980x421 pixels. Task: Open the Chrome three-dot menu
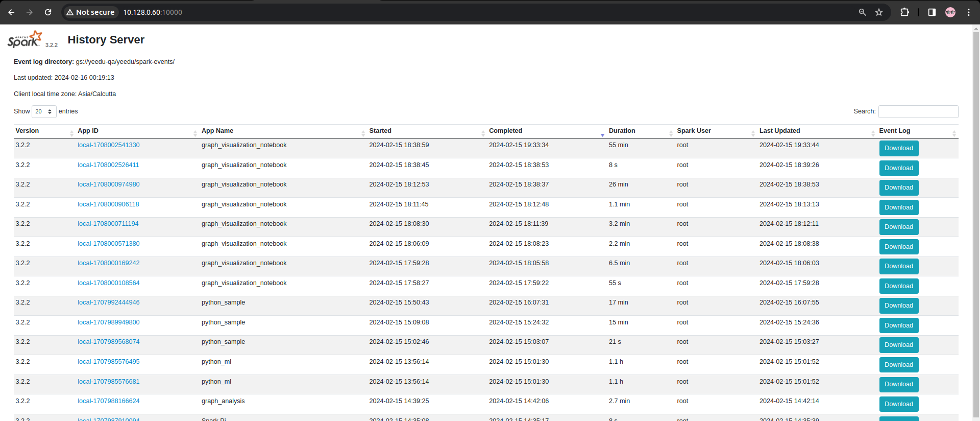[x=969, y=12]
